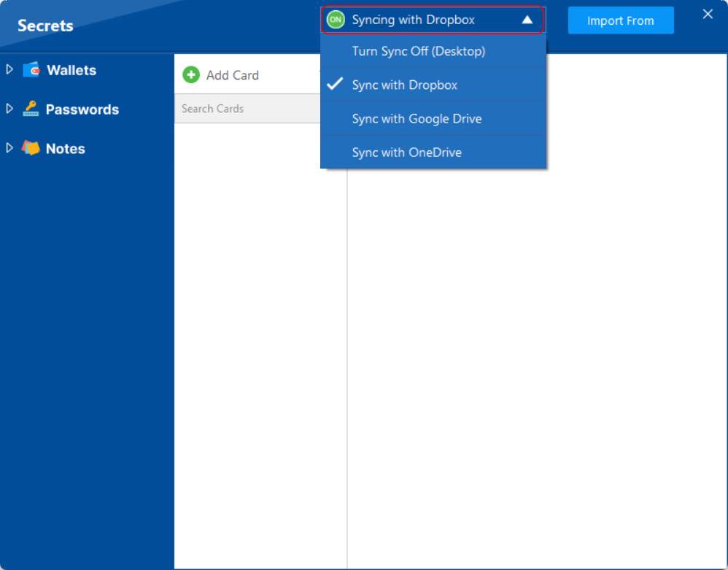The height and width of the screenshot is (570, 728).
Task: Select Sync with OneDrive option
Action: coord(433,152)
